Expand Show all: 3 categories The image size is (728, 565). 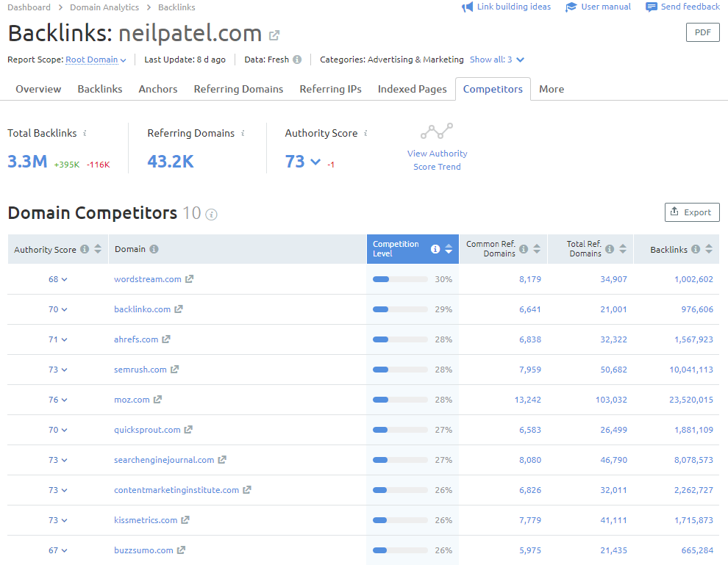pyautogui.click(x=497, y=60)
